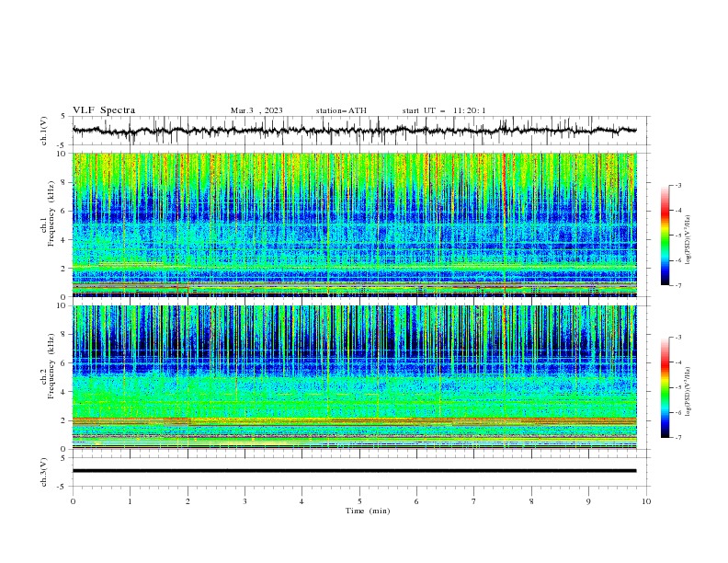This screenshot has height=563, width=728.
Task: Click the ch.2 'Frequency (kHz)' axis label
Action: (51, 365)
